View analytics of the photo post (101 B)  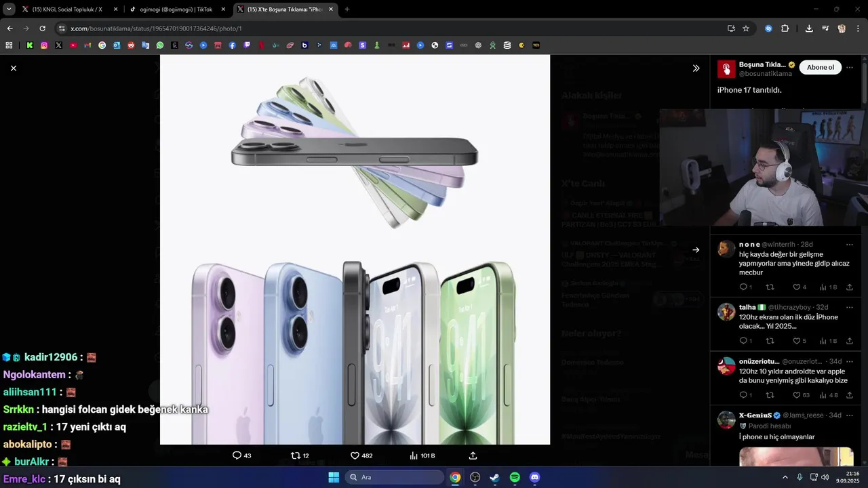pos(422,455)
